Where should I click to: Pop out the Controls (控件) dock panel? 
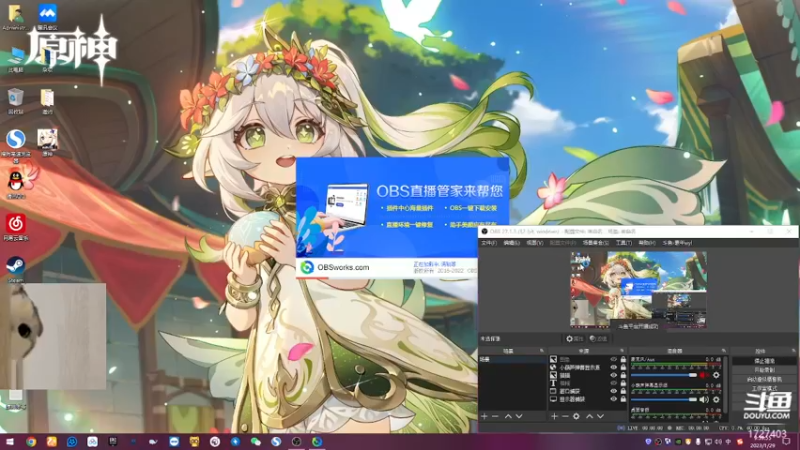793,351
